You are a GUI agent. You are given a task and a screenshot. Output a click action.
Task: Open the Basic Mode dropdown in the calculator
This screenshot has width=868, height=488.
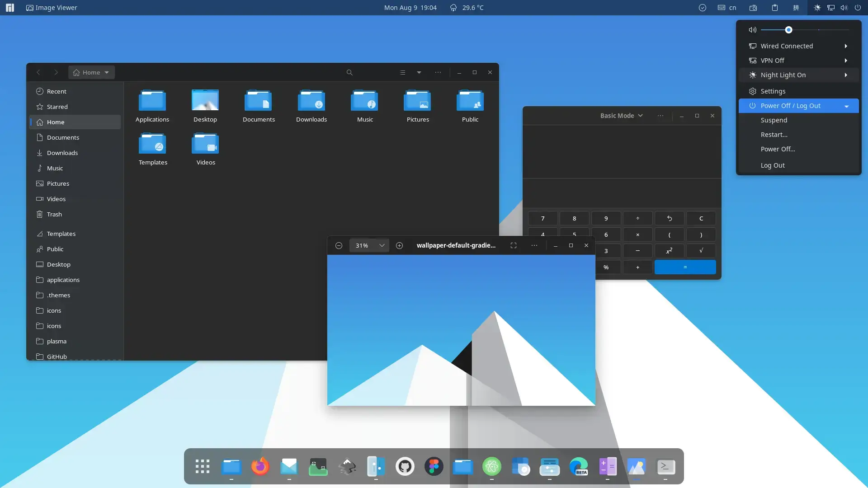pos(621,115)
